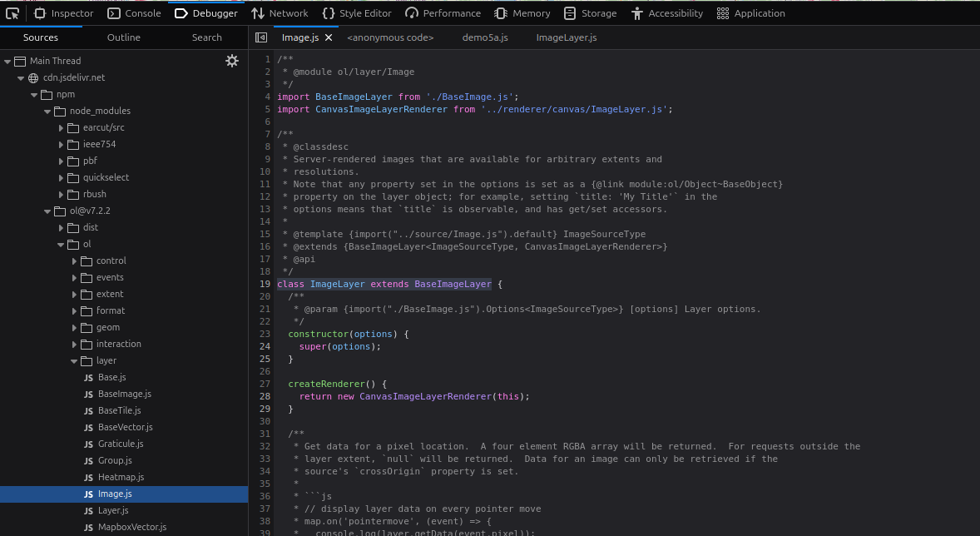Image resolution: width=980 pixels, height=536 pixels.
Task: Open BaseVector.js in the sources tree
Action: (x=124, y=427)
